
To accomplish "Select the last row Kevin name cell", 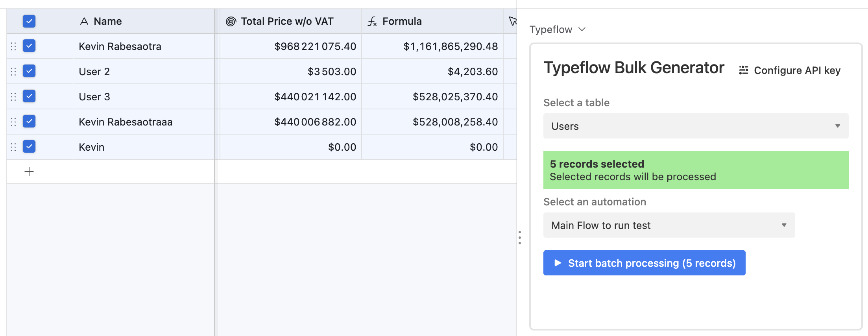I will [x=144, y=147].
